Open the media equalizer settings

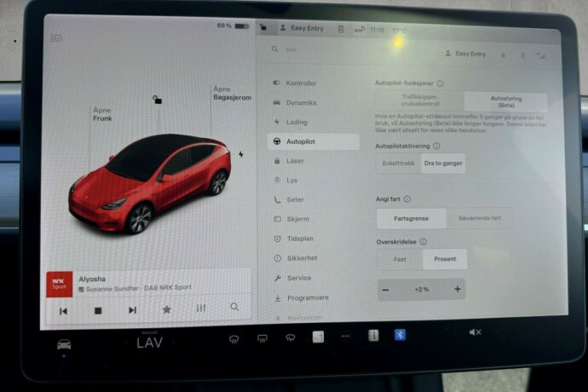201,308
